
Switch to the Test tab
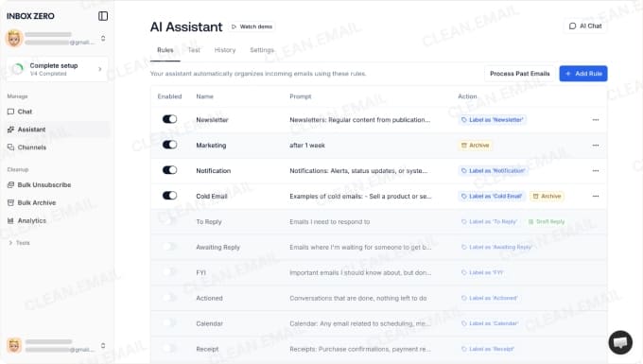[194, 50]
